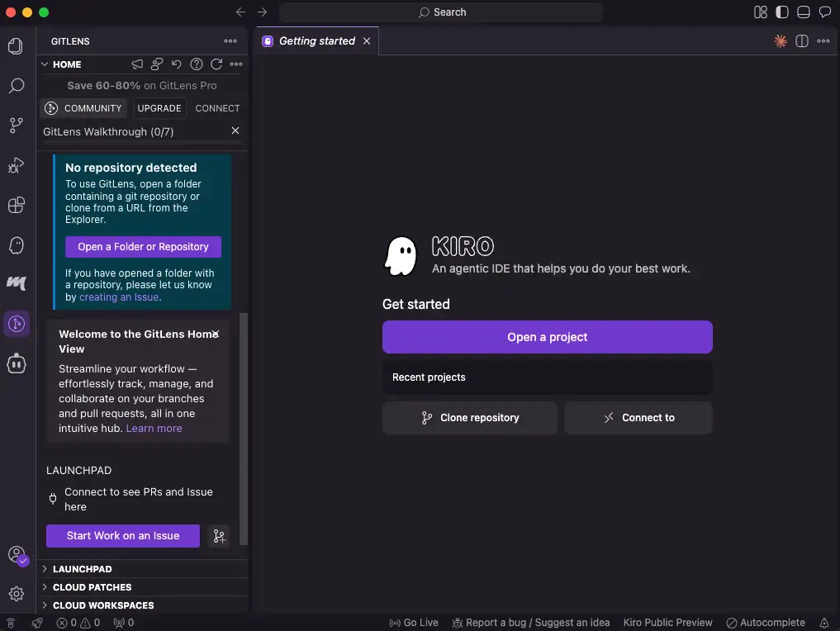Collapse the HOME section

pos(45,64)
